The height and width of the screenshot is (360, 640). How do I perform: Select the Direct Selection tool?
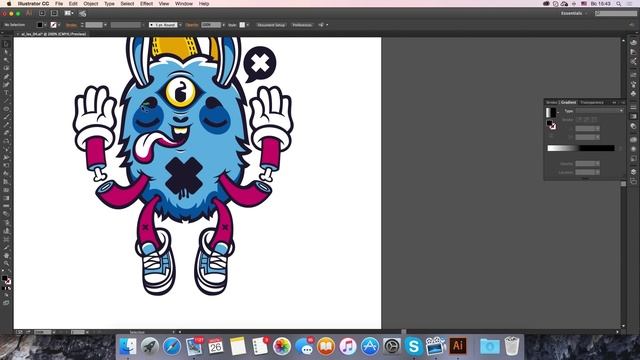pos(6,52)
